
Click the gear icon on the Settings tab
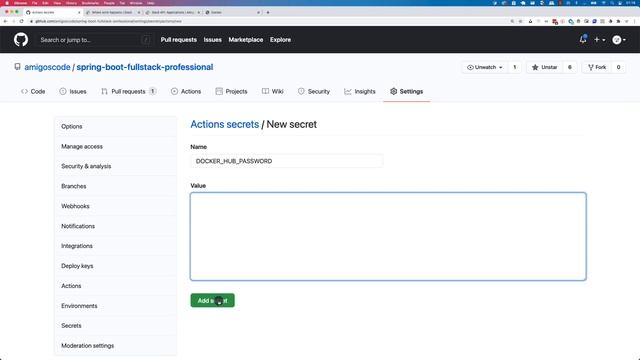tap(393, 91)
